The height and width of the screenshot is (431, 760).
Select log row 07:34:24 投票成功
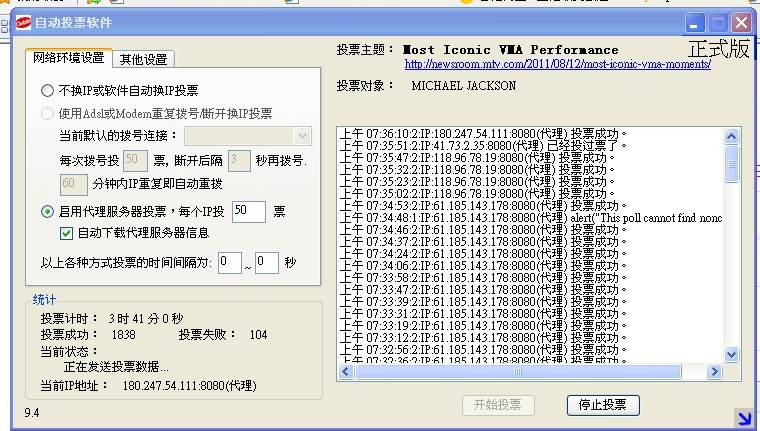(483, 254)
